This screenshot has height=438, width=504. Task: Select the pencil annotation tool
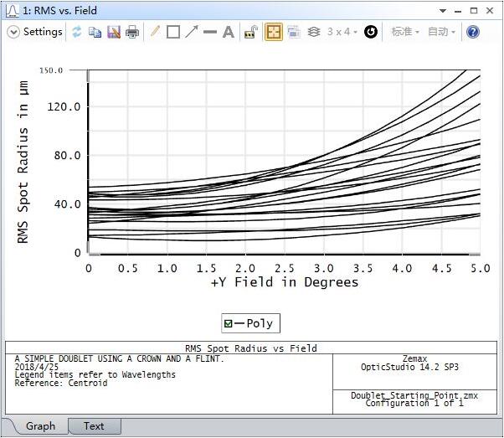155,32
